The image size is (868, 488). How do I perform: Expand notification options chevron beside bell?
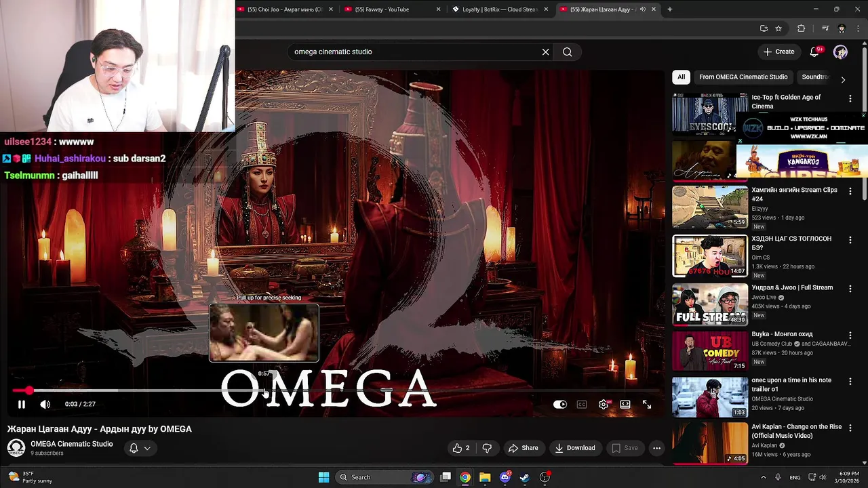click(147, 448)
